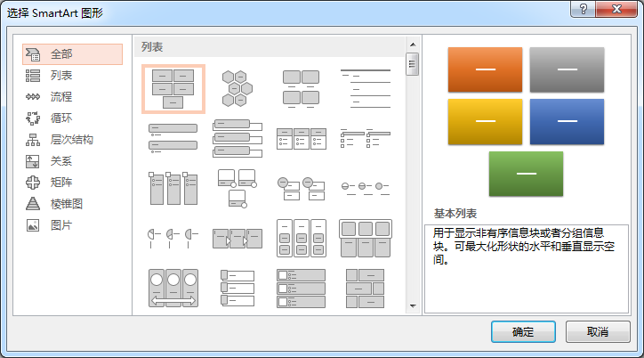
Task: Choose the vertical box list with three stacked bars
Action: [237, 139]
